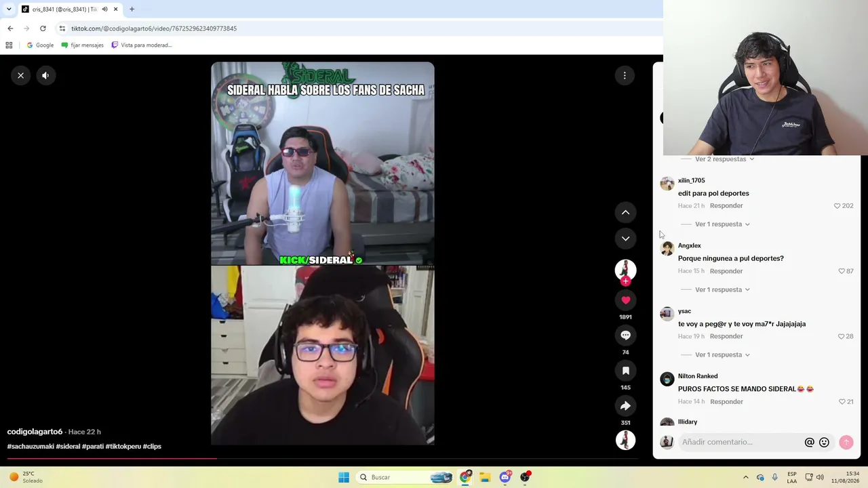Open xilin_1705's profile avatar
The height and width of the screenshot is (488, 868).
pos(667,184)
